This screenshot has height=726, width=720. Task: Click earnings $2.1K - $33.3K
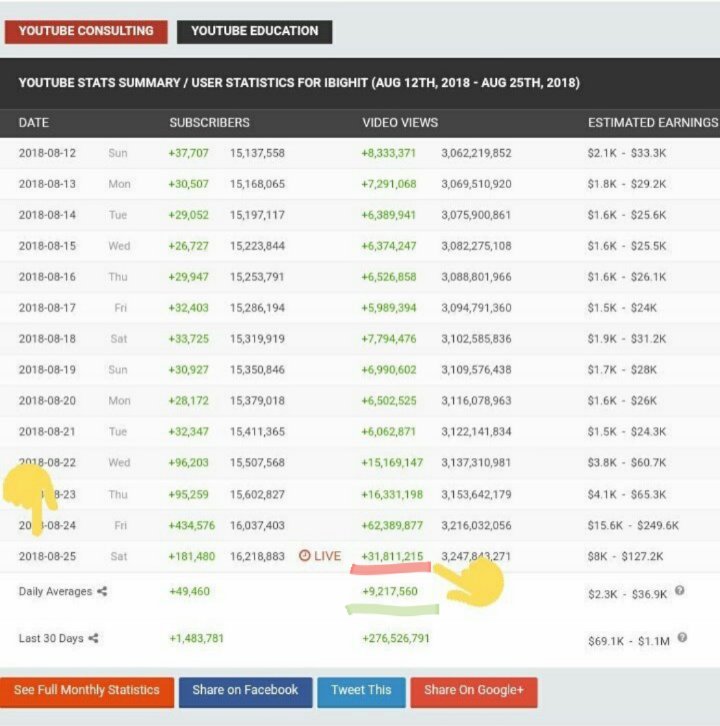pyautogui.click(x=627, y=153)
